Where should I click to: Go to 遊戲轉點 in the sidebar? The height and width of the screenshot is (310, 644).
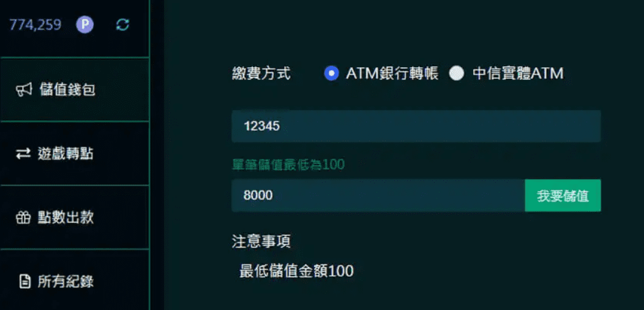pyautogui.click(x=74, y=153)
